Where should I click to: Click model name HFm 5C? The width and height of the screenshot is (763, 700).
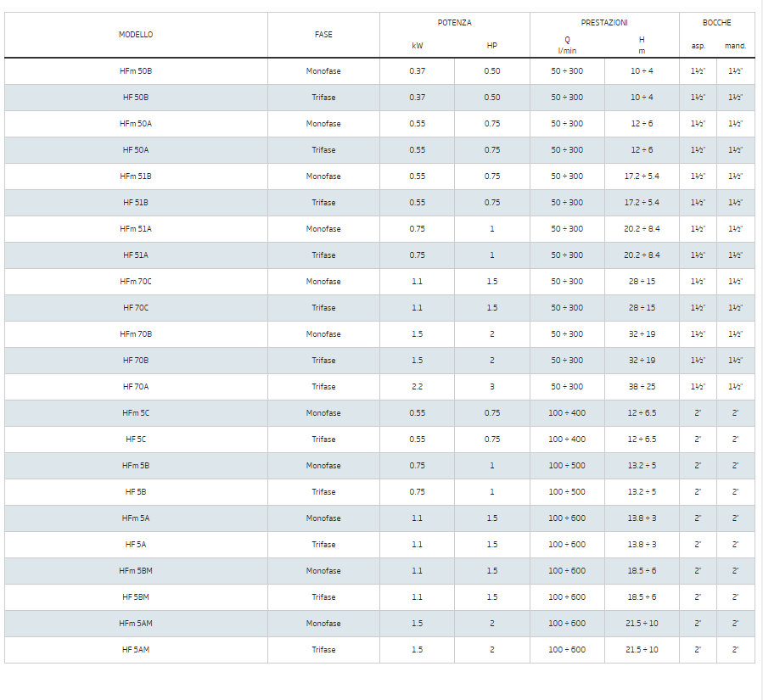click(136, 413)
